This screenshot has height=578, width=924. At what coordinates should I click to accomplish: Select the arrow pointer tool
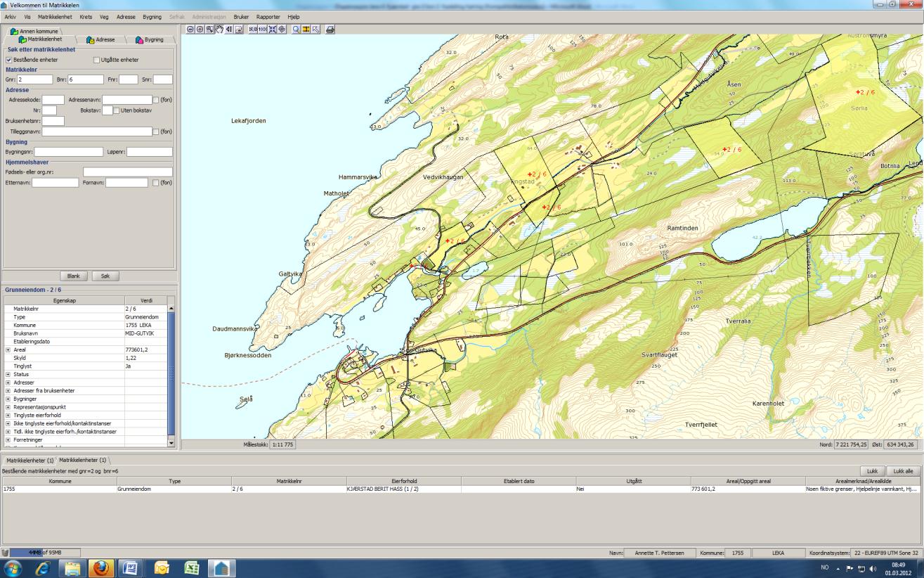315,30
